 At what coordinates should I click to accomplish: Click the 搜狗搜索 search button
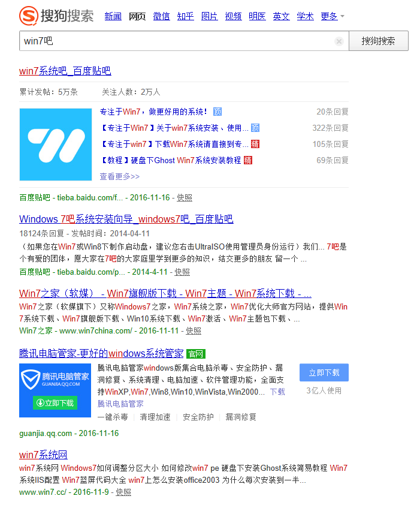point(379,41)
